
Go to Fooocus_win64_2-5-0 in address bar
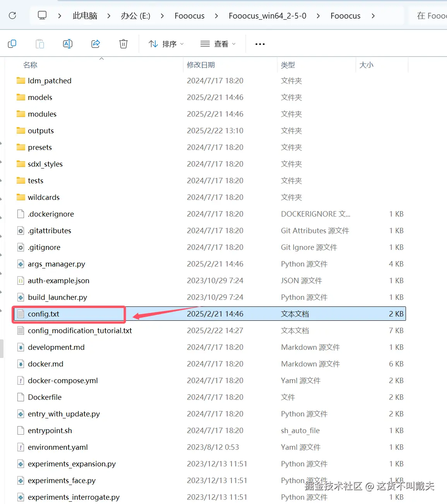coord(267,16)
